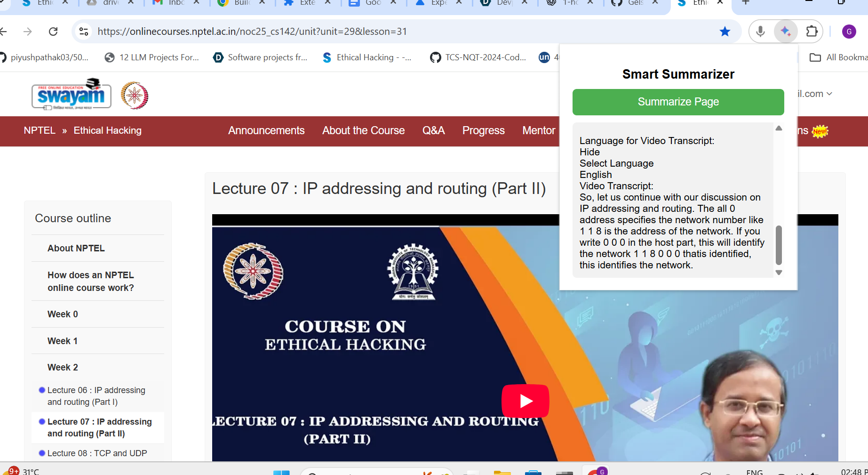View site information icon in the address bar
The width and height of the screenshot is (868, 475).
pyautogui.click(x=84, y=32)
